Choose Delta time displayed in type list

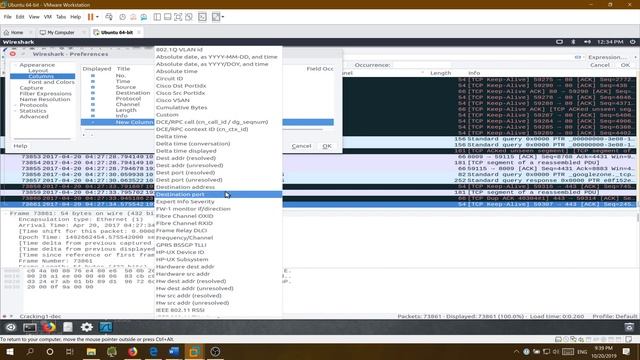coord(218,151)
